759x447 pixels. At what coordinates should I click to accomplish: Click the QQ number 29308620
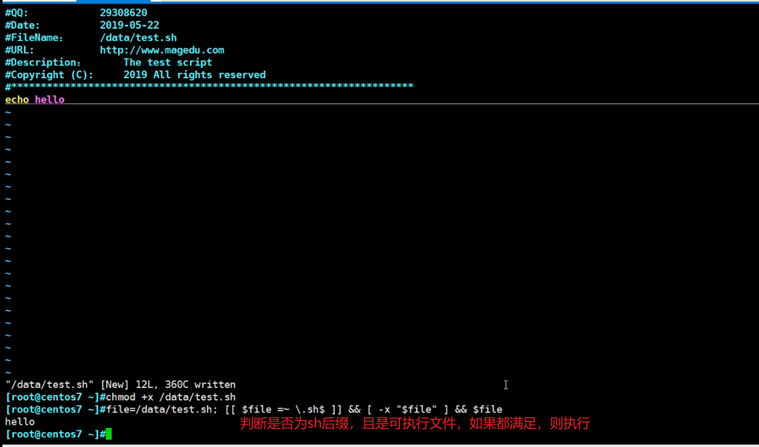point(123,13)
